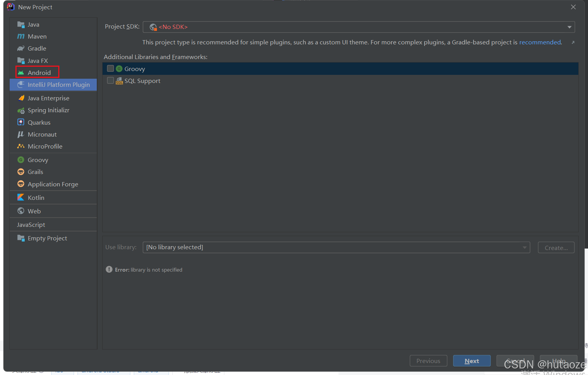This screenshot has width=588, height=375.
Task: Select Empty Project type
Action: [53, 238]
